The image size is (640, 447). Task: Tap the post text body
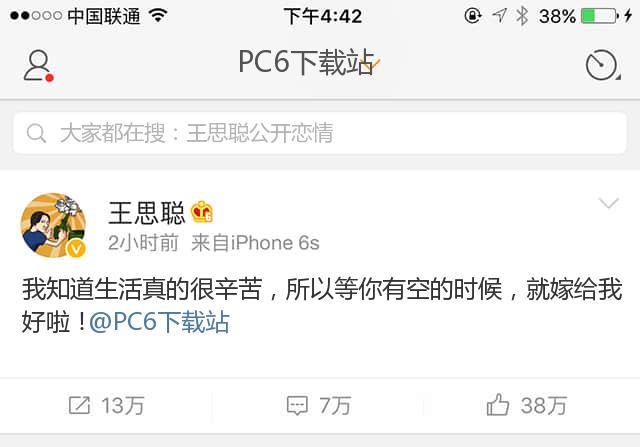322,305
